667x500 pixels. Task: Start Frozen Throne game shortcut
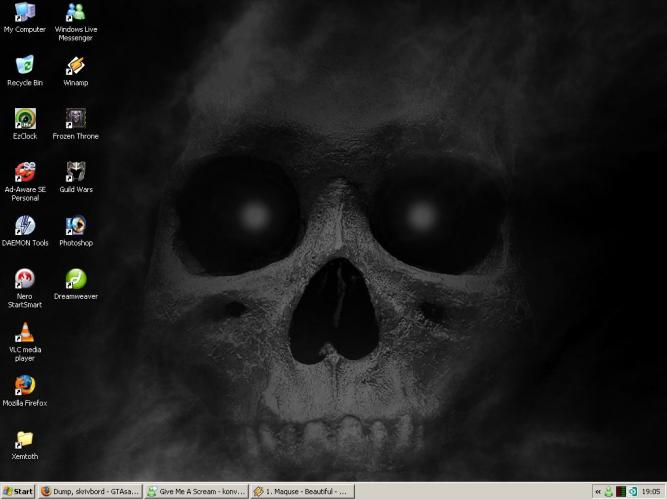[76, 119]
